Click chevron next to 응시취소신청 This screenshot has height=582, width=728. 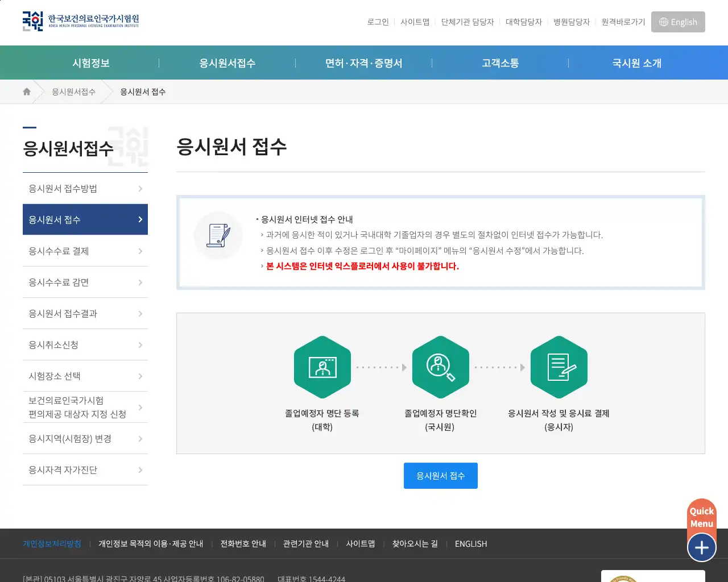140,345
